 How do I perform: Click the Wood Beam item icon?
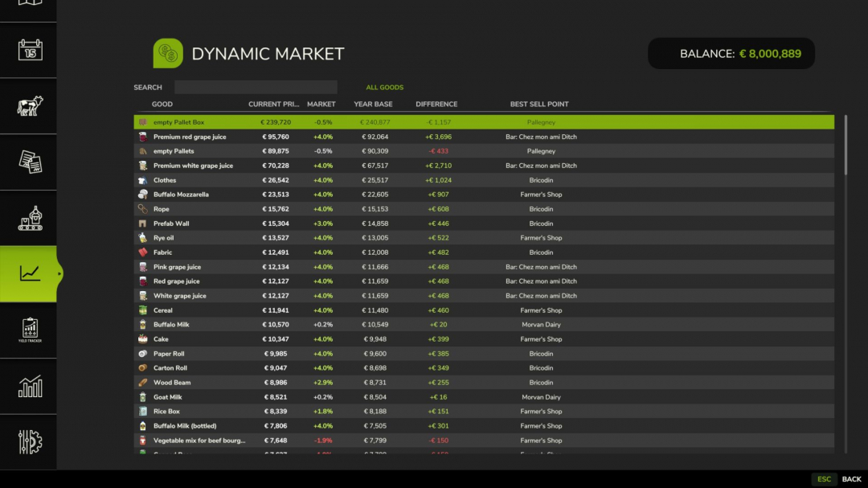coord(143,382)
